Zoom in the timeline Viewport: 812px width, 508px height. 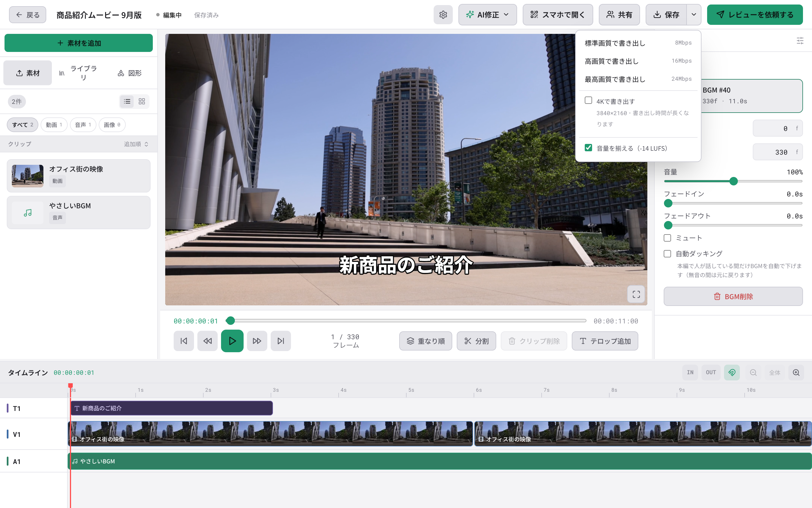click(796, 372)
